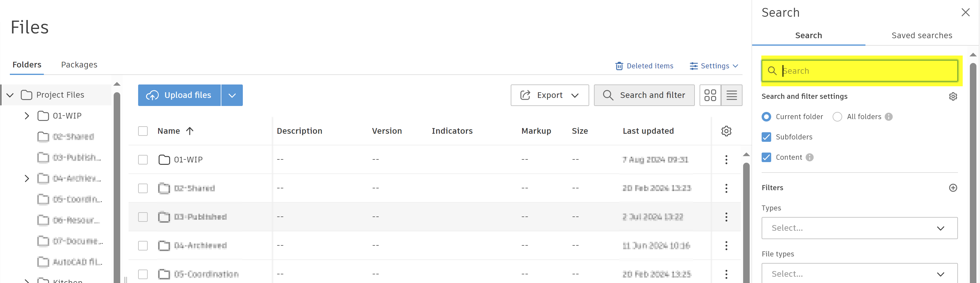This screenshot has width=980, height=283.
Task: Open the Export dropdown menu
Action: [549, 95]
